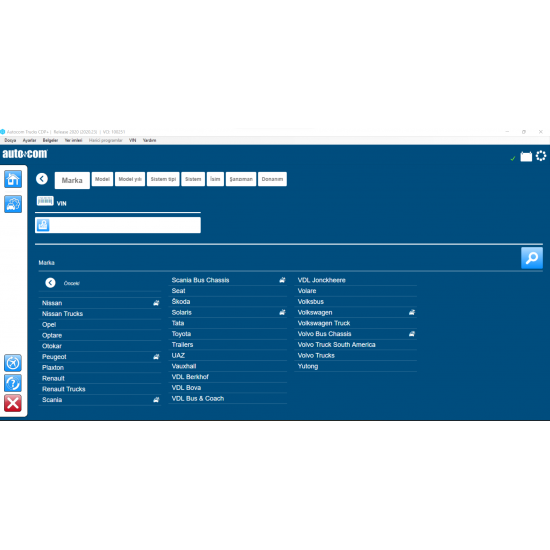Click the VIN input field
550x550 pixels.
118,225
